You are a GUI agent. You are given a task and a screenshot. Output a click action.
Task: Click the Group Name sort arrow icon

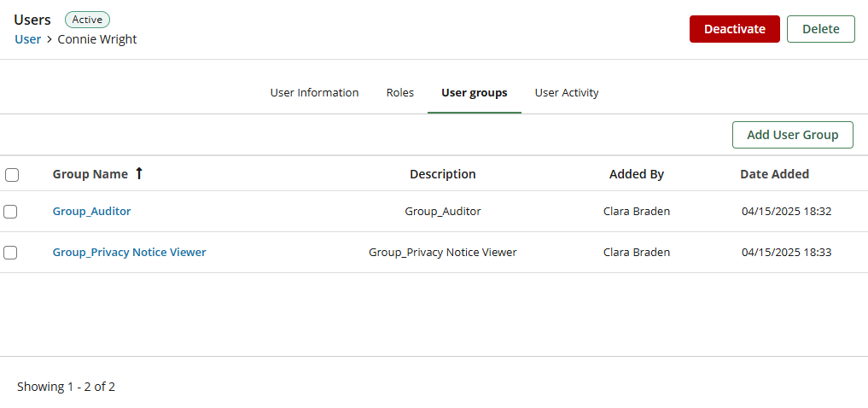[x=139, y=174]
